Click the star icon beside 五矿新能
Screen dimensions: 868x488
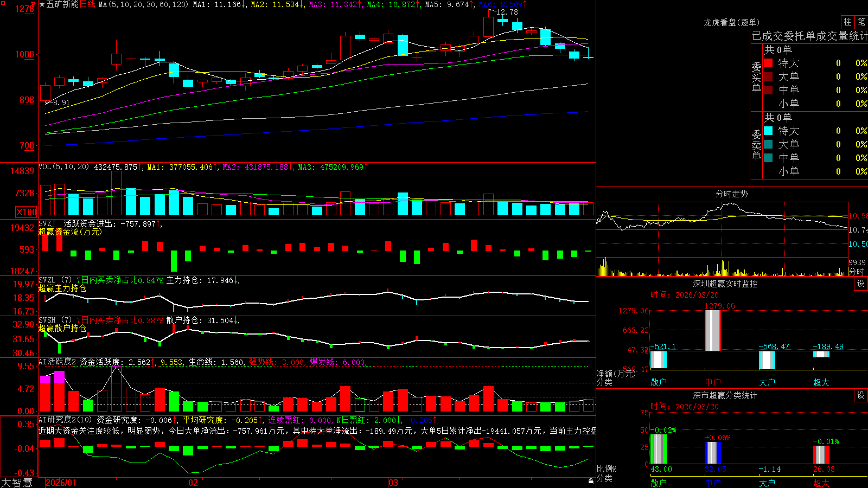pos(42,4)
